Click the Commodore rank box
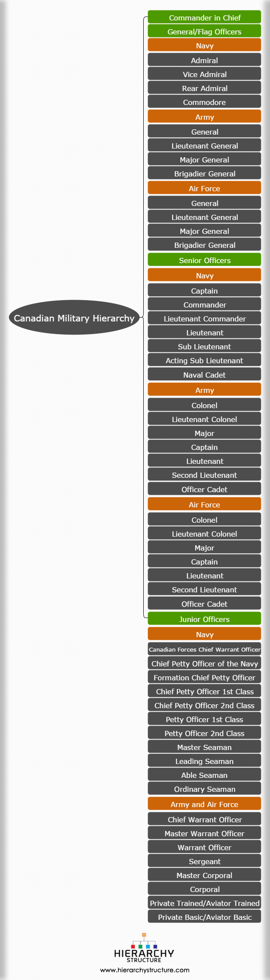This screenshot has height=980, width=270. pyautogui.click(x=204, y=102)
